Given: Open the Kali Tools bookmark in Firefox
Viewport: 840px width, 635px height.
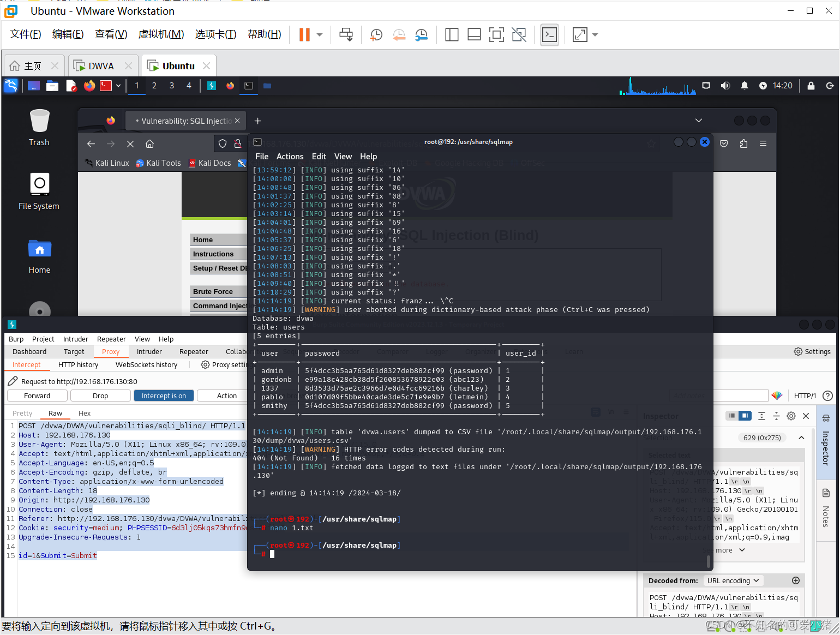Looking at the screenshot, I should (158, 163).
